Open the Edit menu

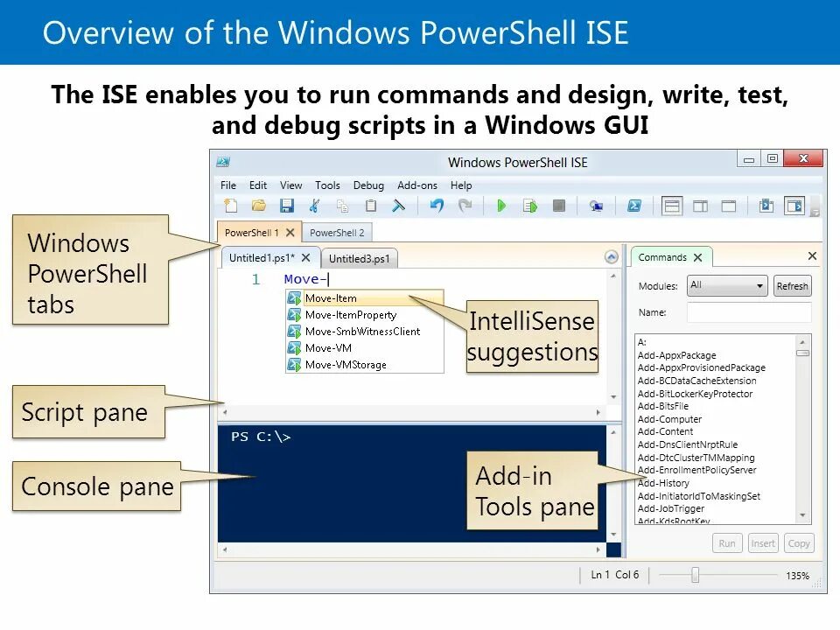click(x=257, y=185)
